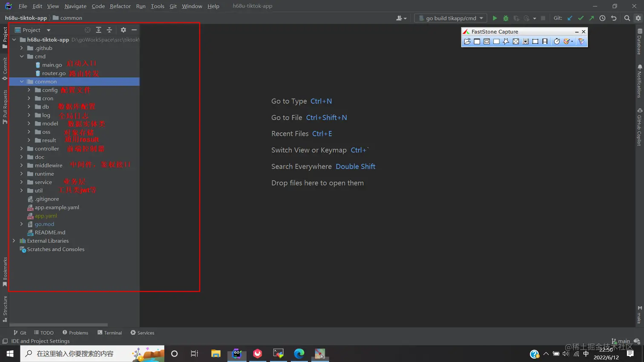Viewport: 644px width, 362px height.
Task: Commit changes with the green checkmark
Action: tap(581, 18)
